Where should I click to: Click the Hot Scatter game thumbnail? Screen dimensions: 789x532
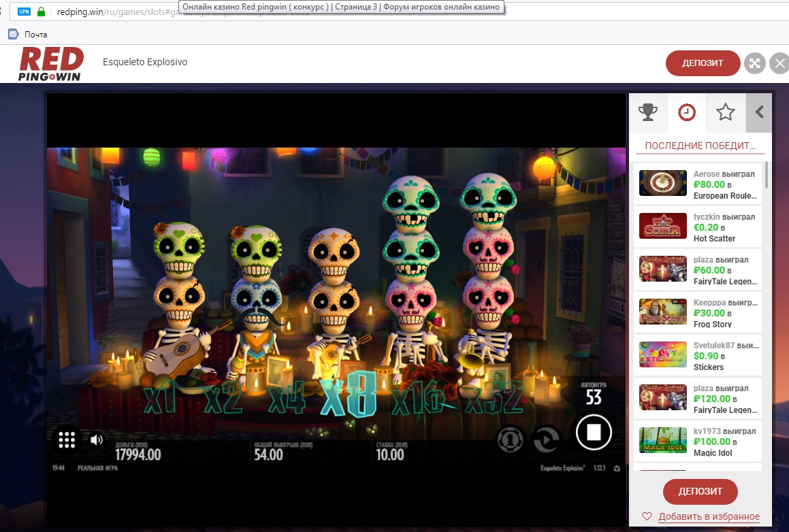coord(662,226)
